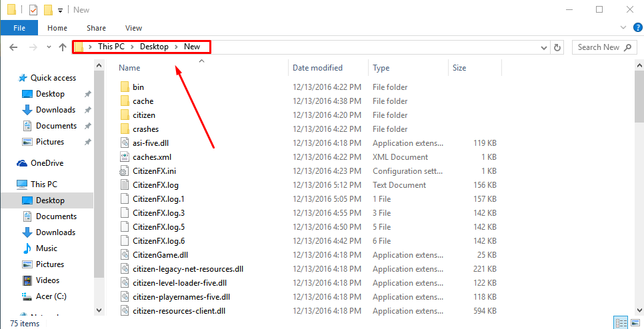Refresh the New folder view
Screen dimensions: 644x329
tap(557, 47)
